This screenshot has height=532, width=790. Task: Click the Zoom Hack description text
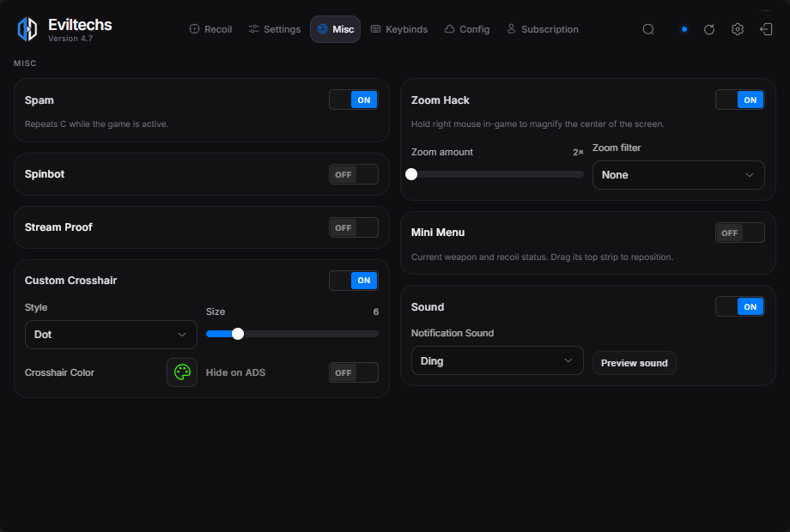point(538,124)
